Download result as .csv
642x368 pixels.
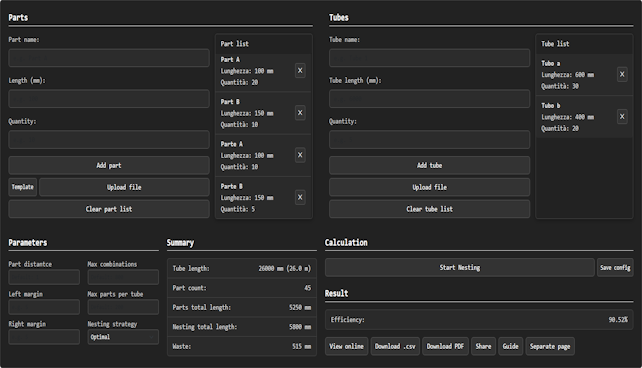pyautogui.click(x=395, y=346)
